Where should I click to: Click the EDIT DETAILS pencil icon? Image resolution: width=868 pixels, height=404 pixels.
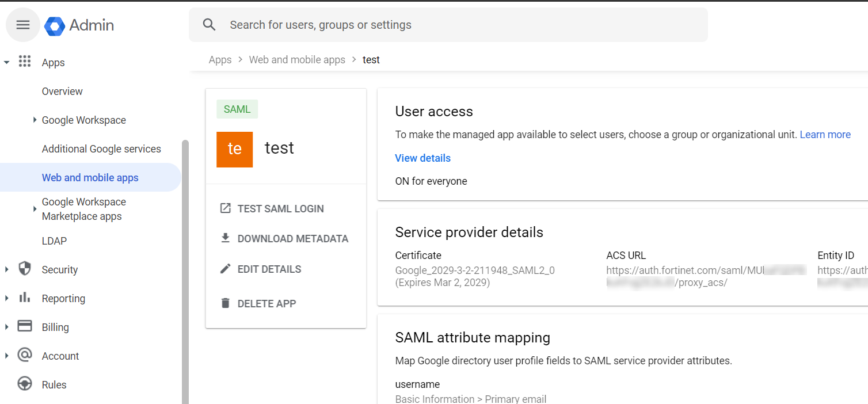coord(225,268)
